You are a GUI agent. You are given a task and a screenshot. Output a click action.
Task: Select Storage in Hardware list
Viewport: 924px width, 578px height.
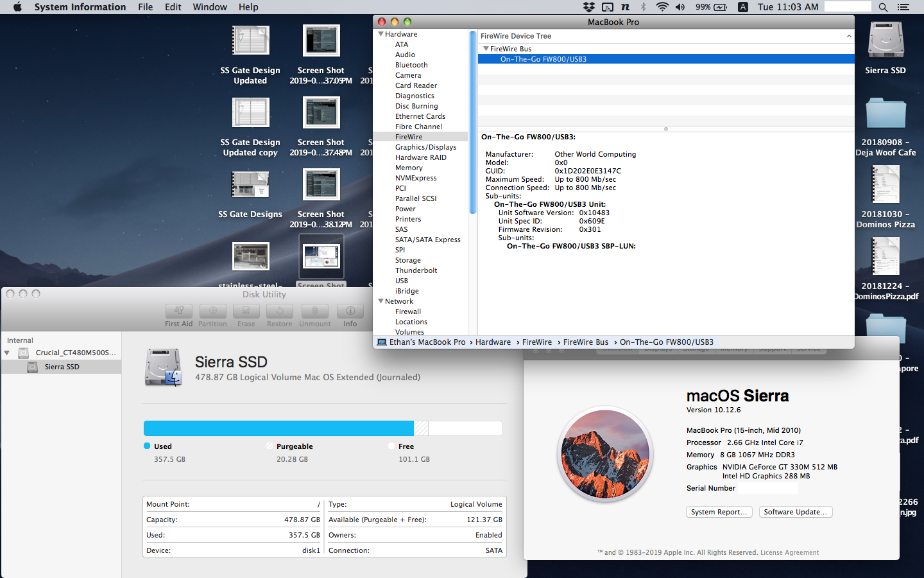[408, 260]
